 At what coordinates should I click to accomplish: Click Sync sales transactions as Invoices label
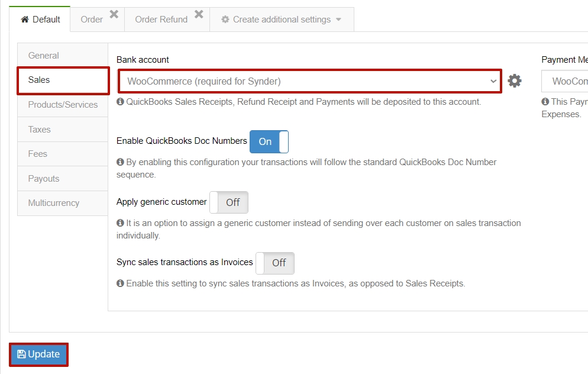(x=185, y=262)
